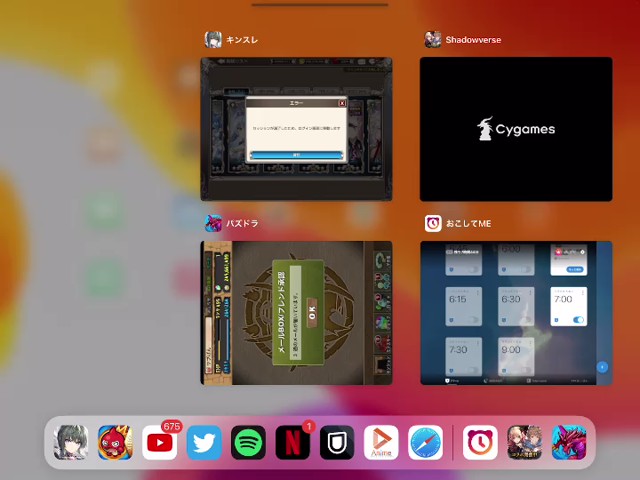Open the U-NEXT black shield app
Image resolution: width=640 pixels, height=480 pixels.
coord(337,442)
